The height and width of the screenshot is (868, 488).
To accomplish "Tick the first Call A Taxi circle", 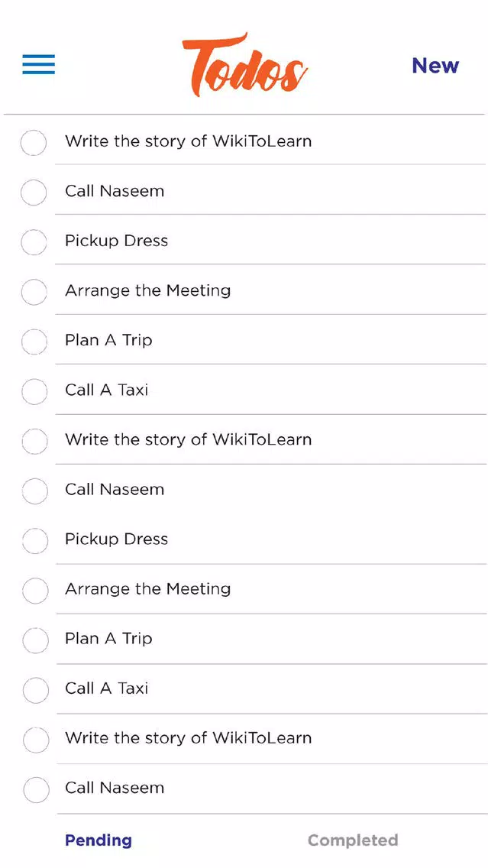I will tap(34, 391).
